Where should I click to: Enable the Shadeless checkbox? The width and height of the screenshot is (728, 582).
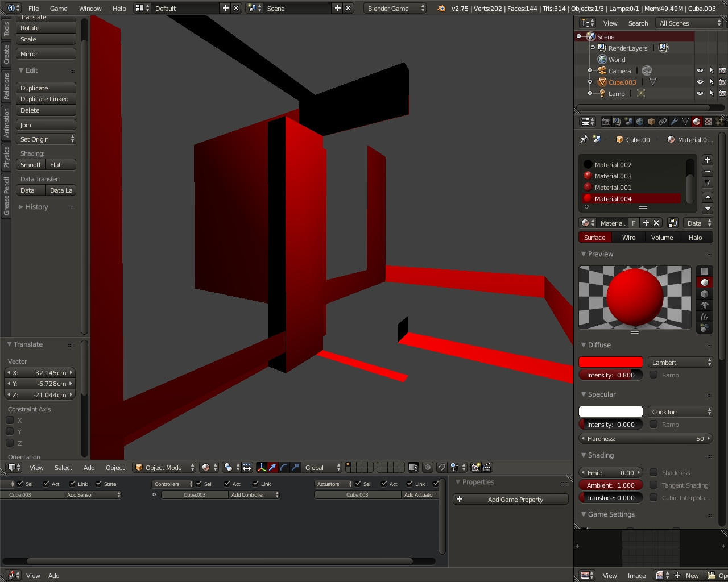(654, 472)
